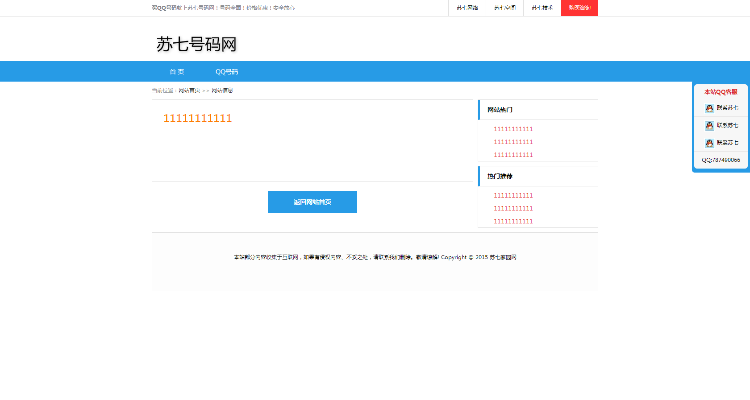This screenshot has width=750, height=400.
Task: Open first 1111111111 link under second sidebar heading
Action: pyautogui.click(x=513, y=196)
